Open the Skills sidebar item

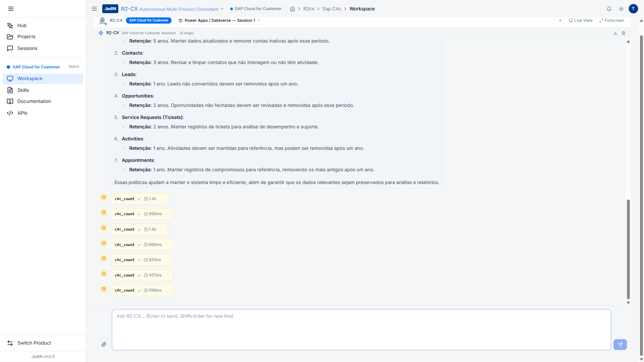23,90
